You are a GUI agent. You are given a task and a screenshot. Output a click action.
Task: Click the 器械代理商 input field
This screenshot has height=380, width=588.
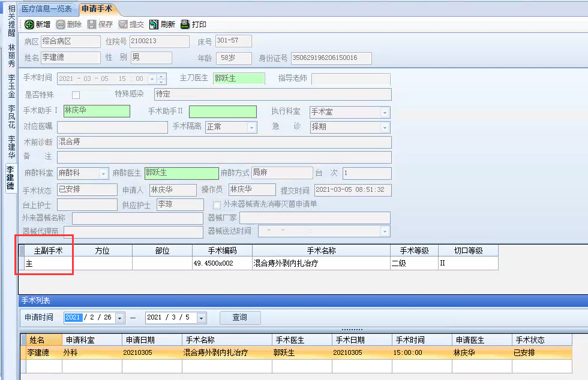pos(133,232)
